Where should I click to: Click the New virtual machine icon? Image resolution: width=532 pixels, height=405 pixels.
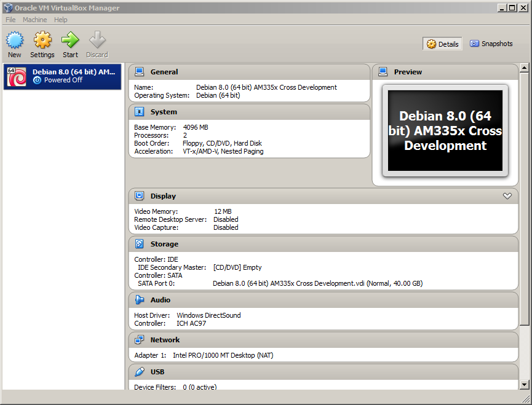(x=15, y=40)
